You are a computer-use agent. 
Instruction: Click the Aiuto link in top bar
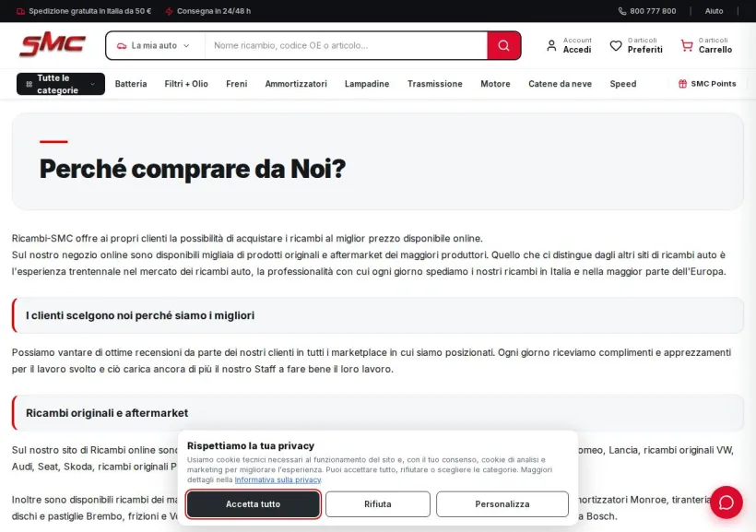point(714,11)
